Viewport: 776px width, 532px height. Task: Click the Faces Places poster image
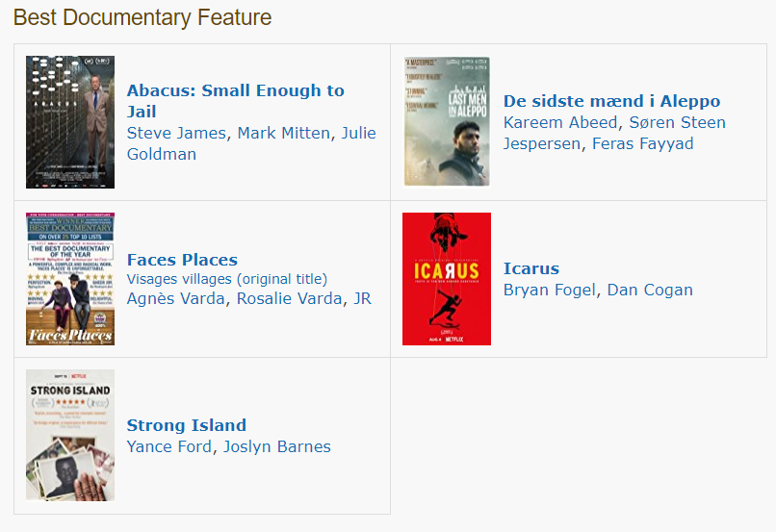[x=69, y=279]
